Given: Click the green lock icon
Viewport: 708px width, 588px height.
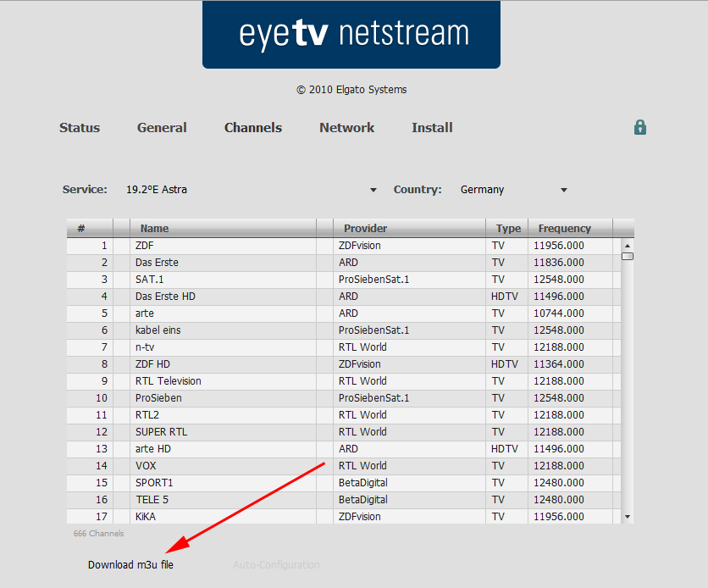Looking at the screenshot, I should coord(640,127).
